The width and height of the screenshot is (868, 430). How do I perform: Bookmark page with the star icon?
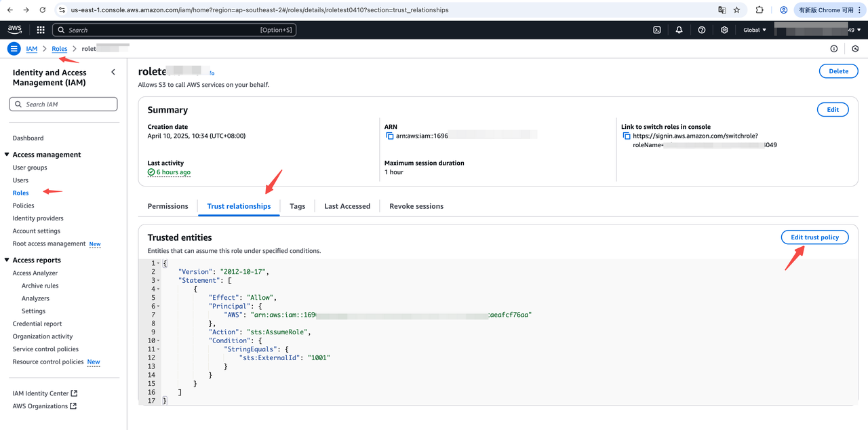click(x=737, y=10)
